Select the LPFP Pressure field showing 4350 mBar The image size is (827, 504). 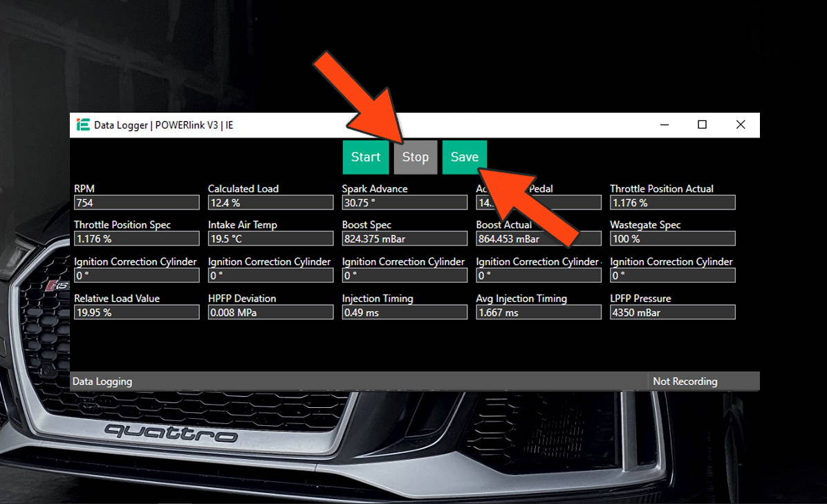pyautogui.click(x=673, y=312)
